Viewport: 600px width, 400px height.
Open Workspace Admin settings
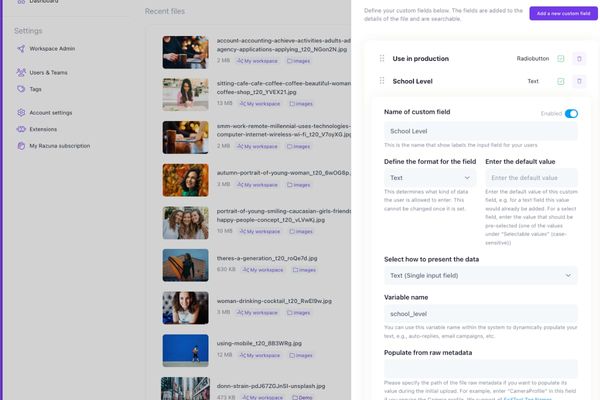(52, 49)
